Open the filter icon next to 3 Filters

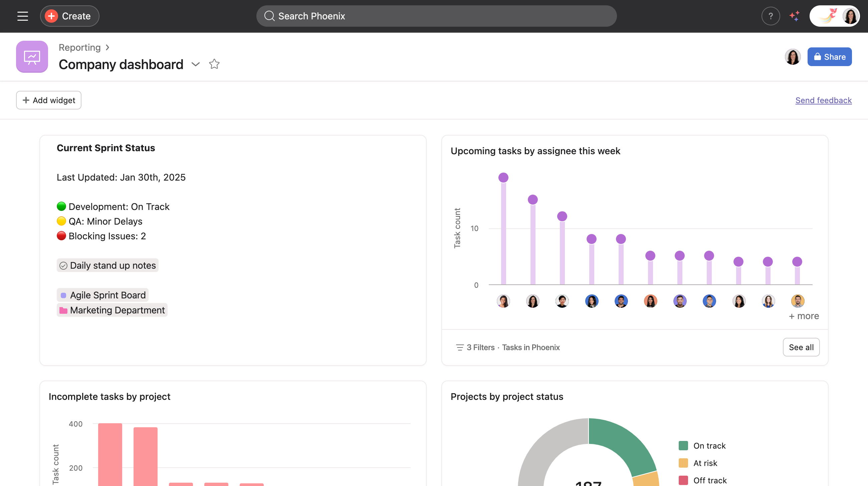(x=460, y=347)
